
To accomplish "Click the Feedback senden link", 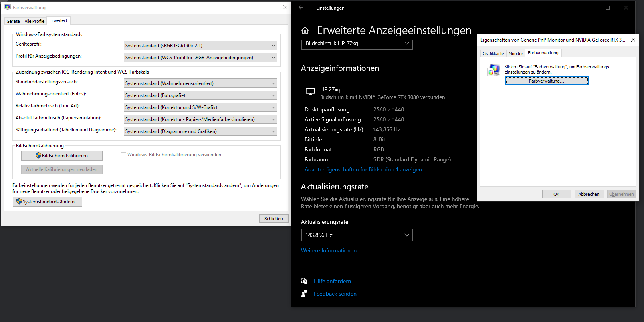I will pos(335,294).
